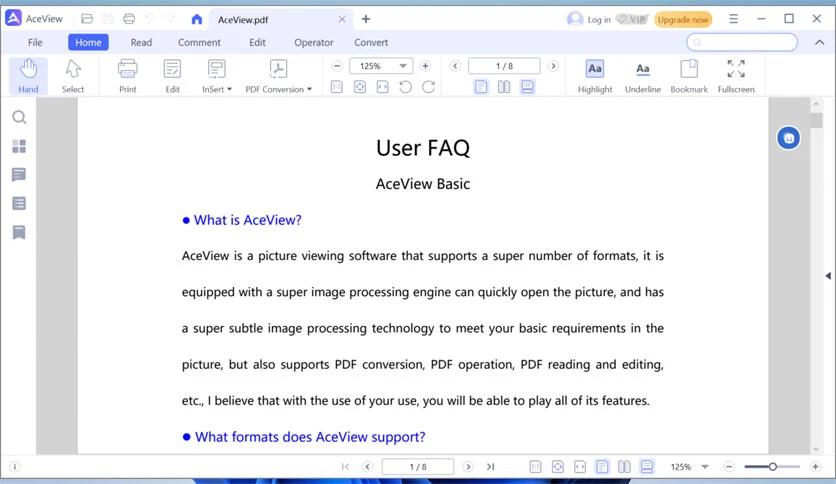
Task: Switch to single page view in ribbon
Action: point(481,86)
